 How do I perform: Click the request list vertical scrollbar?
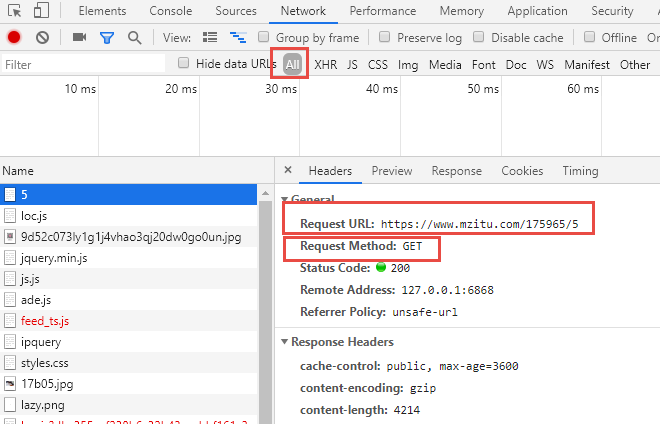coord(266,300)
